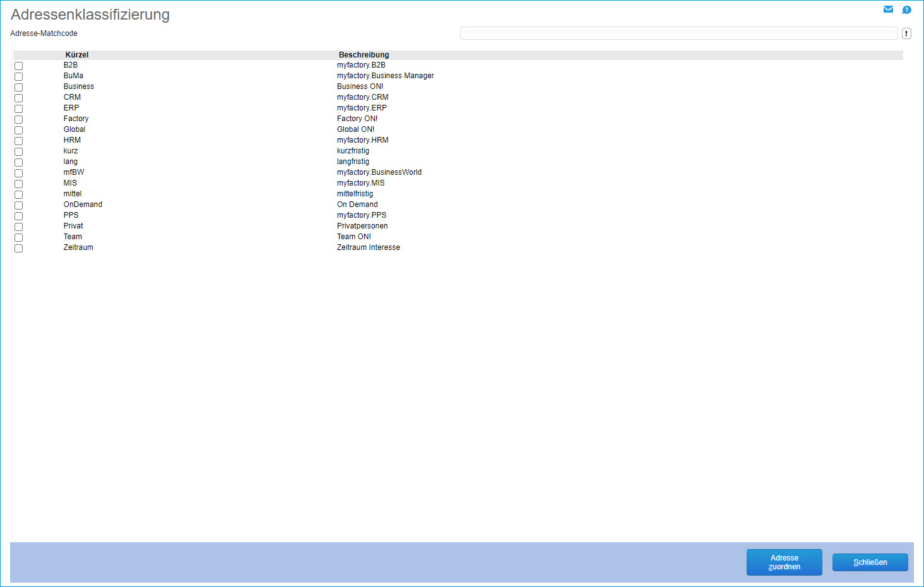The width and height of the screenshot is (924, 587).
Task: Enable the Team row checkbox
Action: pos(18,237)
